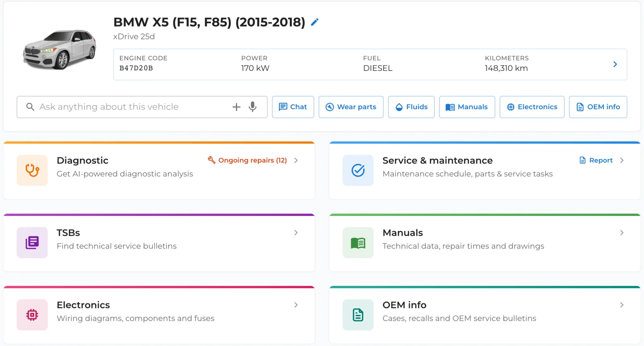This screenshot has height=346, width=644.
Task: Click the microphone voice input icon
Action: click(253, 107)
